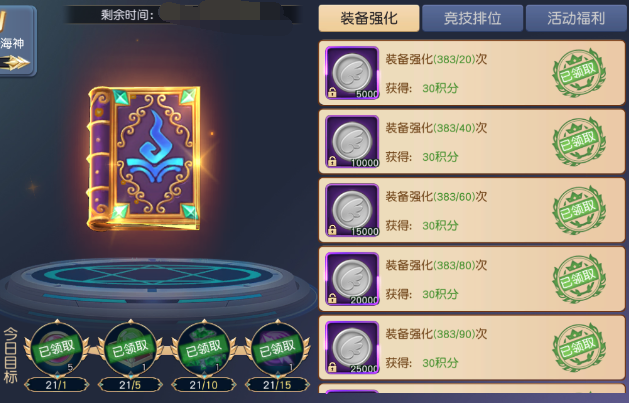Click the glowing pentagram pedestal

[x=154, y=283]
